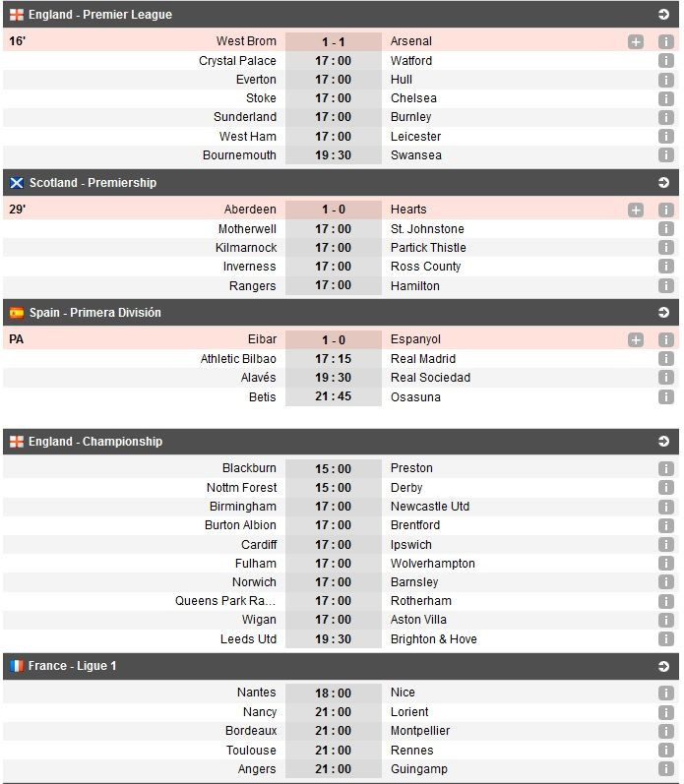The width and height of the screenshot is (684, 784).
Task: Open Spain Primera División arrow icon
Action: click(x=664, y=313)
